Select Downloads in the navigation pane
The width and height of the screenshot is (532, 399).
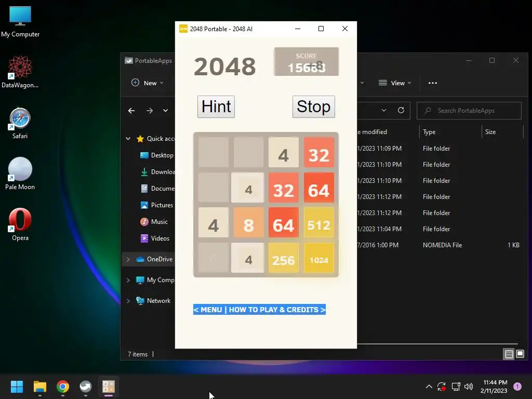point(158,171)
